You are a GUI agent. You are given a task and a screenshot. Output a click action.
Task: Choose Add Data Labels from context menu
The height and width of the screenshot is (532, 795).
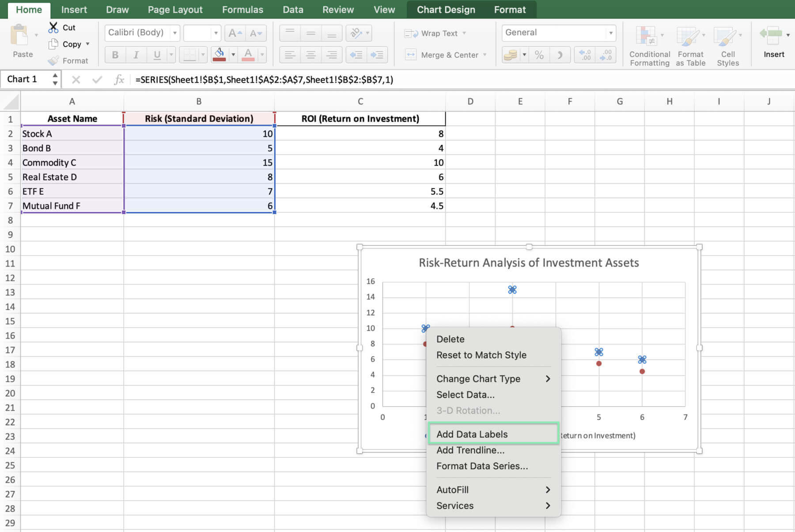(x=493, y=434)
